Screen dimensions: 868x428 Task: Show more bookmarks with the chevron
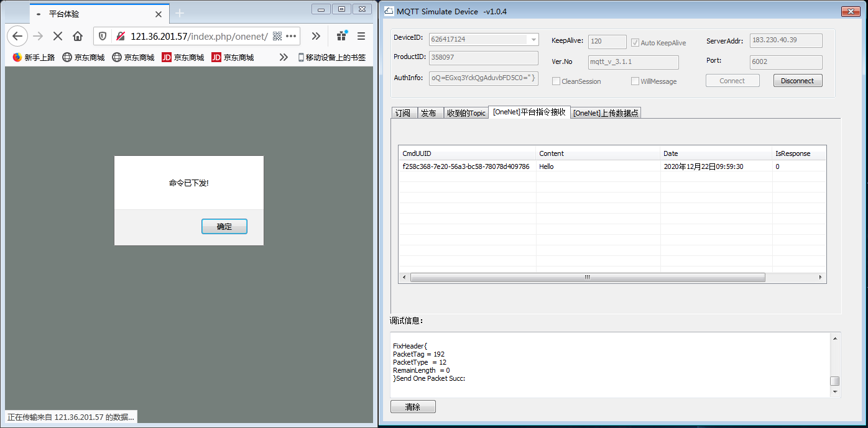click(284, 57)
